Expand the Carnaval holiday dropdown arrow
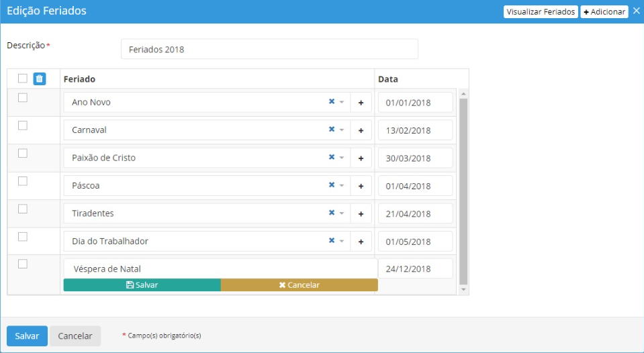Screen dimensions: 644x353 [342, 130]
